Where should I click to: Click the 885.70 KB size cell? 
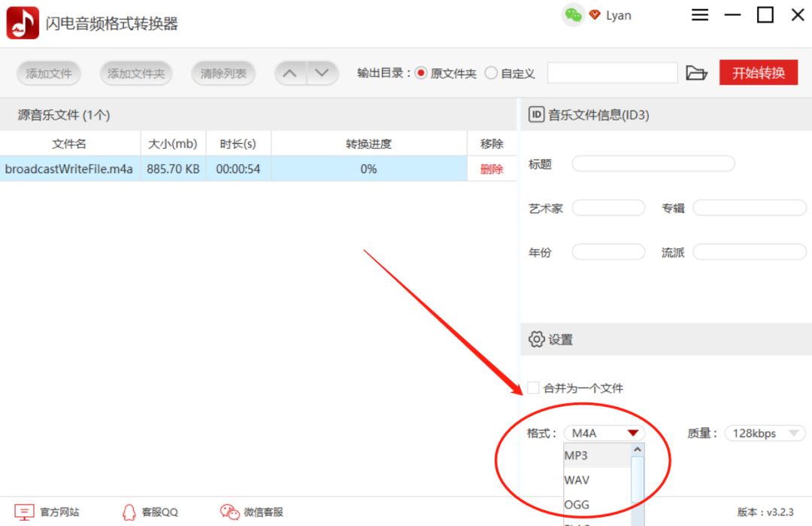pyautogui.click(x=173, y=169)
